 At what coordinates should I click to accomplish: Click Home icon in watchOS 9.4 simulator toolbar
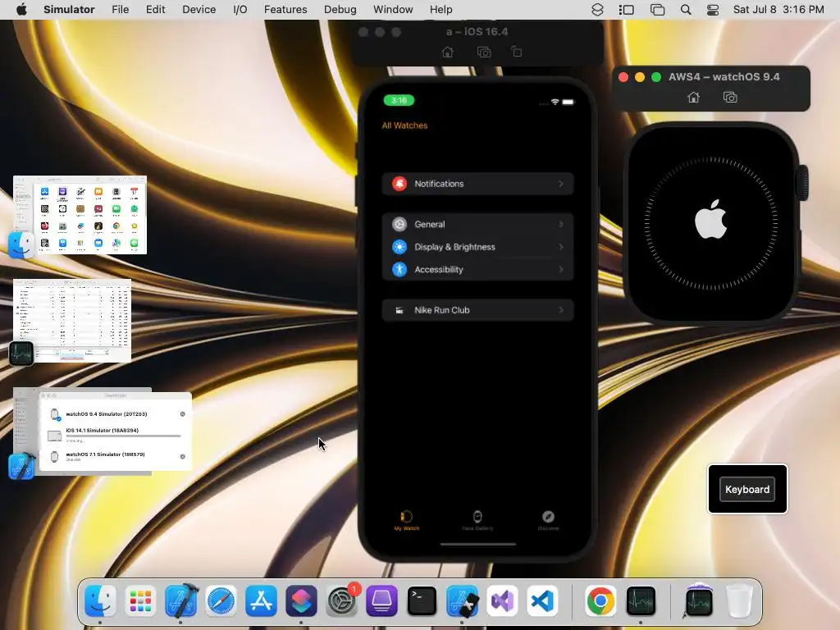coord(693,97)
